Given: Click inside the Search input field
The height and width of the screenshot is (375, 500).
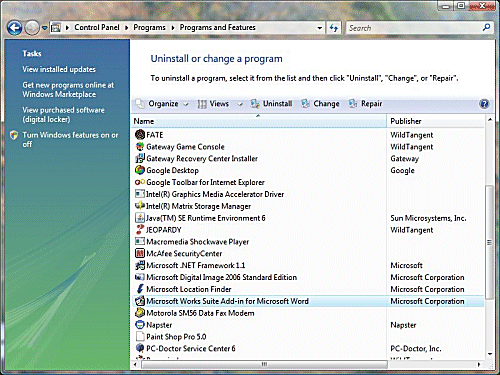Looking at the screenshot, I should [413, 28].
